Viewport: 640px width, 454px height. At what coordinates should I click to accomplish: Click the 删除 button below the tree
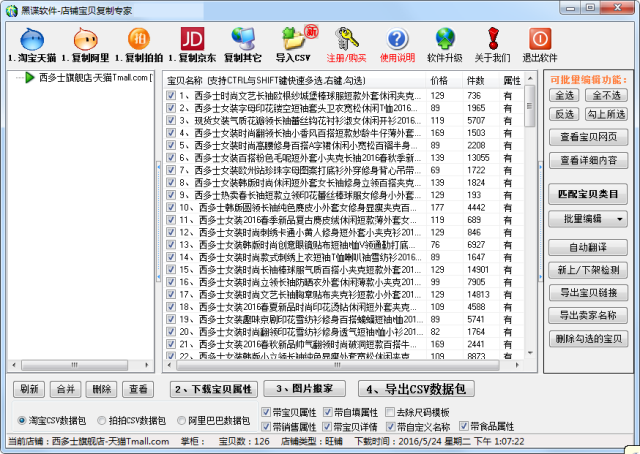[x=102, y=389]
